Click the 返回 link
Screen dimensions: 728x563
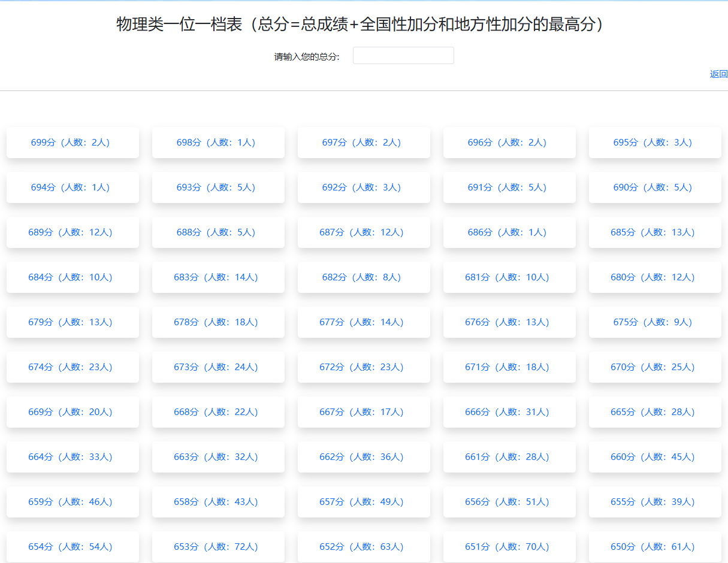tap(718, 74)
